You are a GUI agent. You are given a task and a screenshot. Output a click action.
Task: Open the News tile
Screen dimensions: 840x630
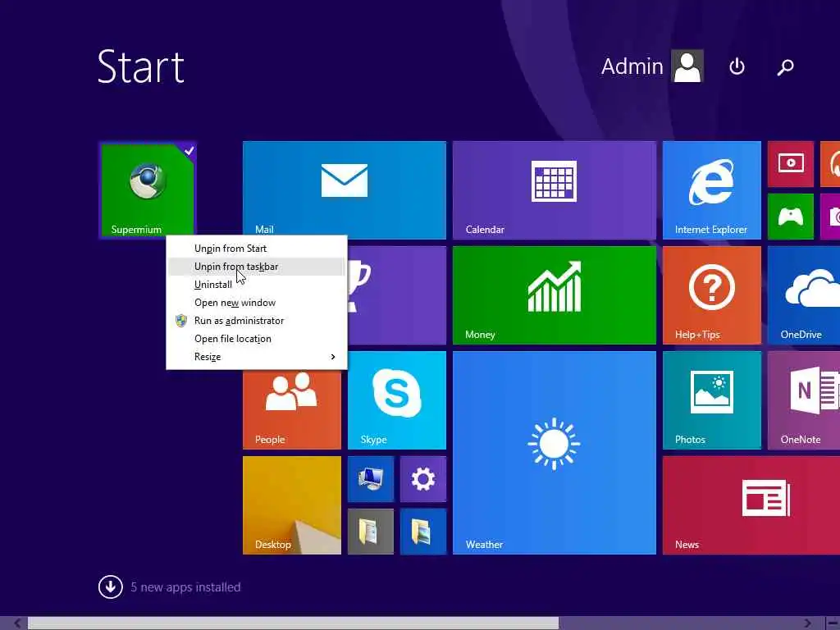click(x=751, y=504)
